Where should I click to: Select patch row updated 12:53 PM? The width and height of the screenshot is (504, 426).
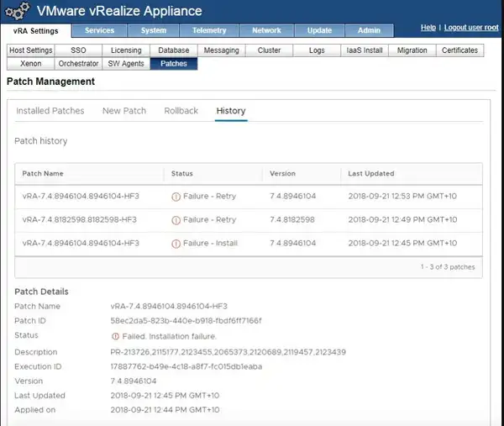coord(249,197)
